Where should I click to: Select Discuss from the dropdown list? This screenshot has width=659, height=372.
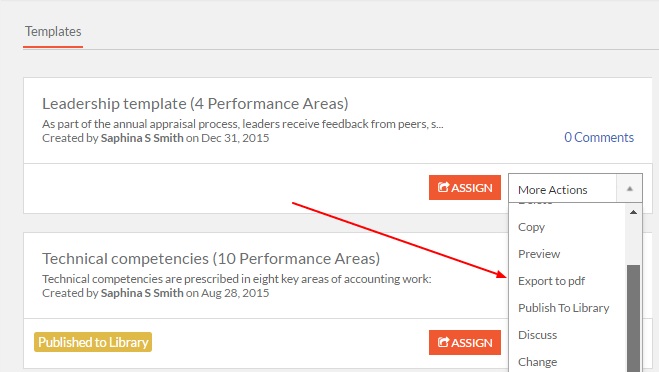point(537,335)
